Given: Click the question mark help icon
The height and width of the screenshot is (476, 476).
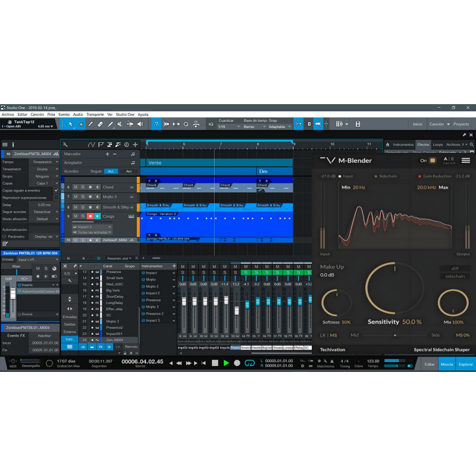Looking at the screenshot, I should [156, 124].
